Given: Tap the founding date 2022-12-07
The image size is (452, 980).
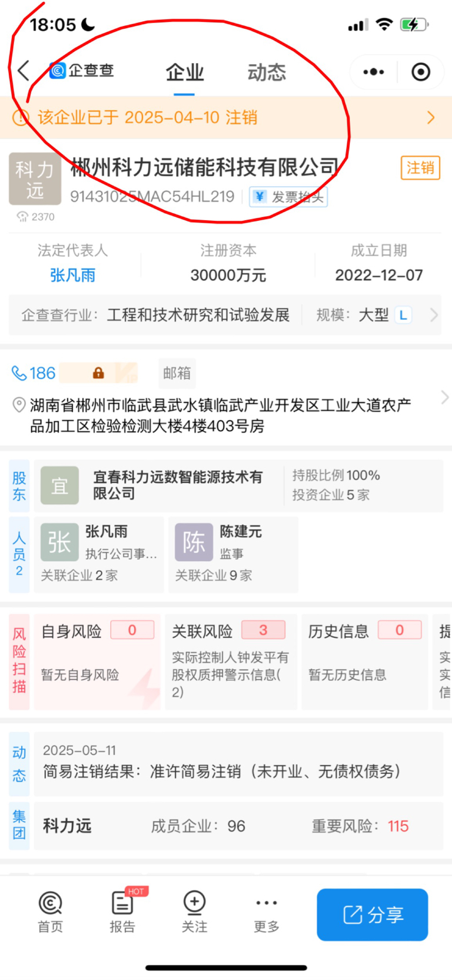Looking at the screenshot, I should tap(379, 275).
